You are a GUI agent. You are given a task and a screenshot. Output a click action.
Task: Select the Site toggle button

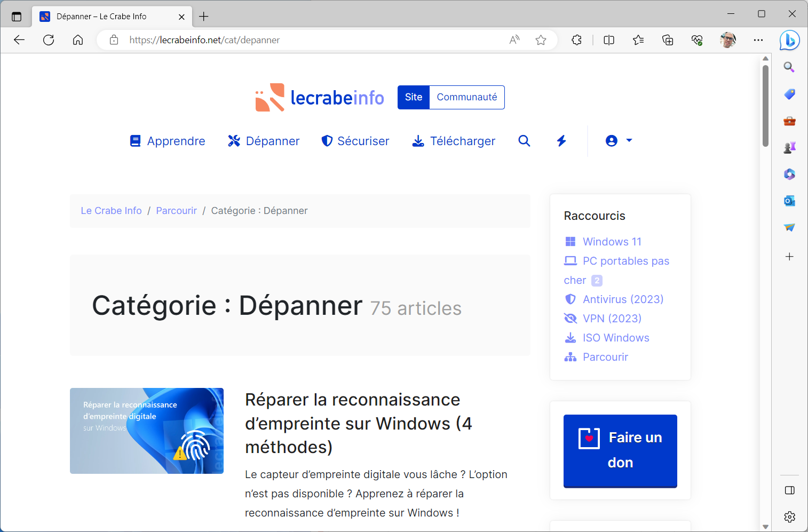(414, 97)
